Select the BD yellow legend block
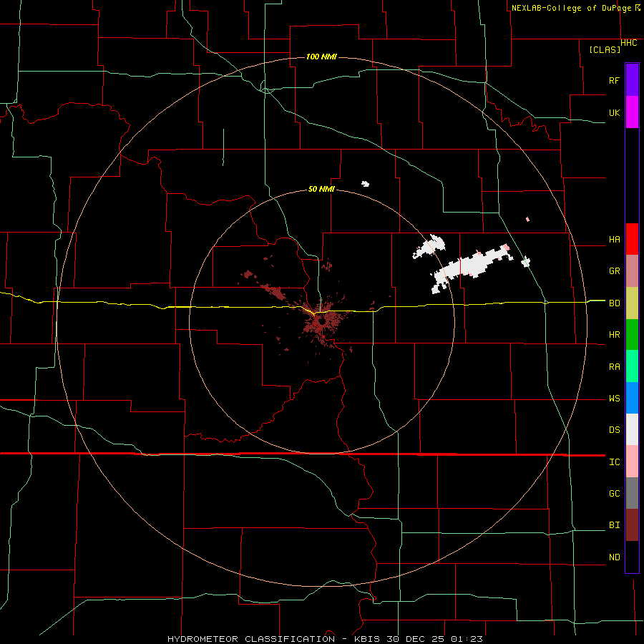644x644 pixels. click(x=632, y=303)
